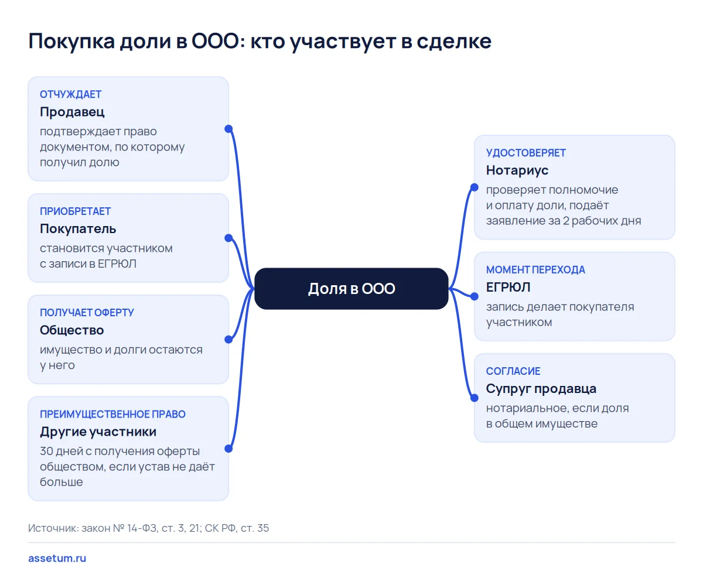Click the 'Нотариус' card heading
This screenshot has width=703, height=588.
(517, 170)
